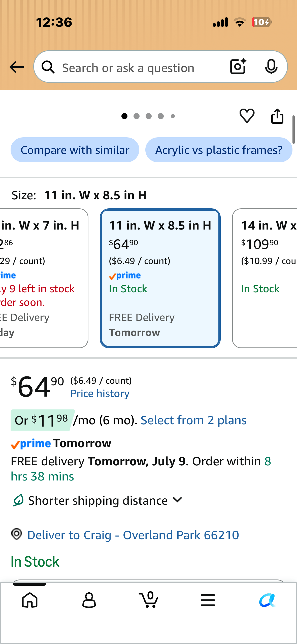Open the shopping cart

(x=149, y=599)
